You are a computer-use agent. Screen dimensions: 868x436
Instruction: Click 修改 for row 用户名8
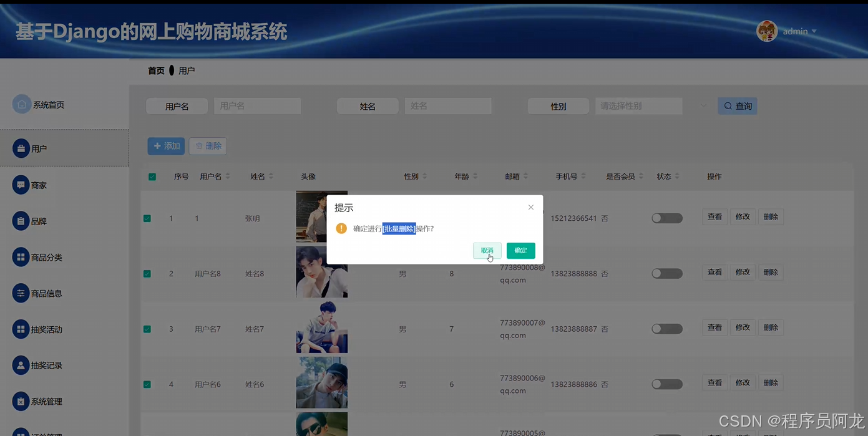pyautogui.click(x=743, y=272)
